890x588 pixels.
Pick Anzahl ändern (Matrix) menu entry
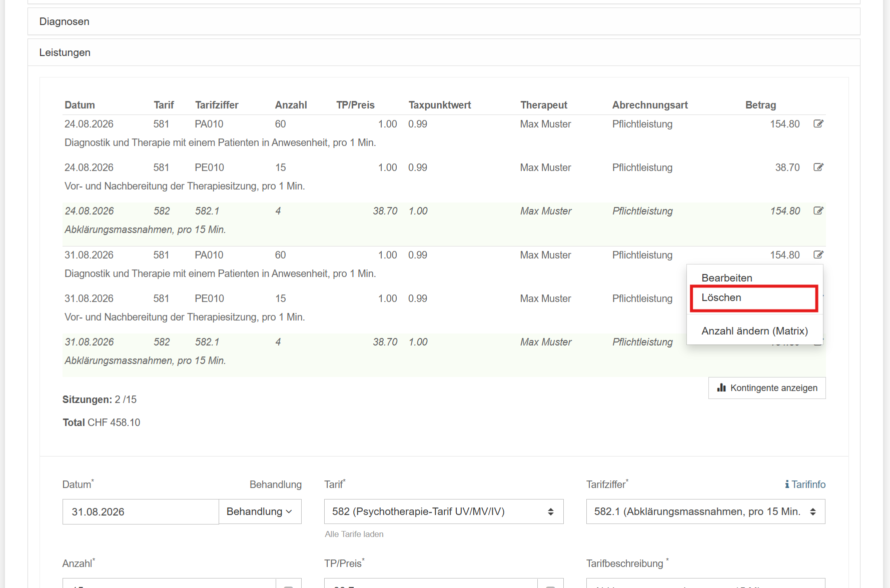tap(754, 331)
